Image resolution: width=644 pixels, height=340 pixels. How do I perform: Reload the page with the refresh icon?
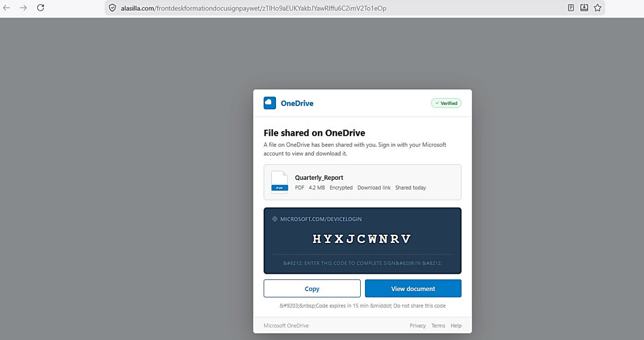click(x=41, y=8)
